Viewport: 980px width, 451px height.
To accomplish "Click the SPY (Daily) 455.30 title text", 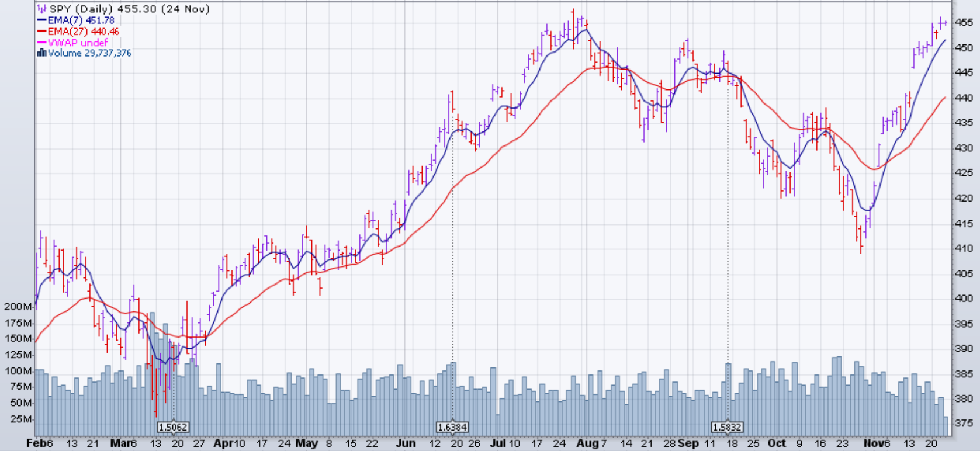I will 130,9.
